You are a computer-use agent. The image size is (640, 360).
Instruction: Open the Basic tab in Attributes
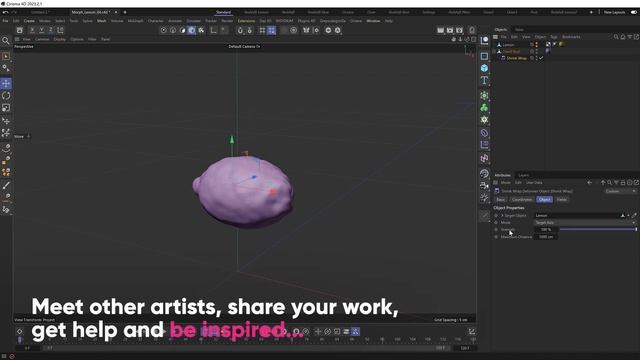(500, 199)
